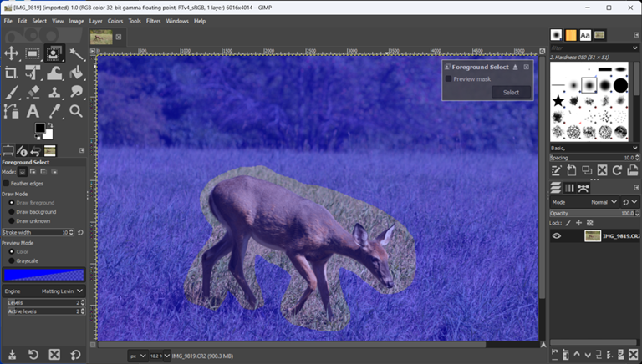This screenshot has height=364, width=642.
Task: Reset tool options to default values
Action: click(75, 354)
